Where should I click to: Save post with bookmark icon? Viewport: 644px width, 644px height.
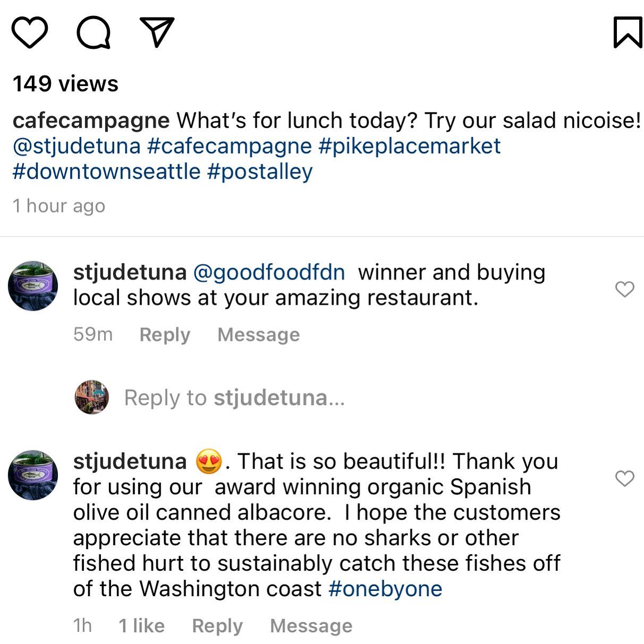pyautogui.click(x=628, y=32)
